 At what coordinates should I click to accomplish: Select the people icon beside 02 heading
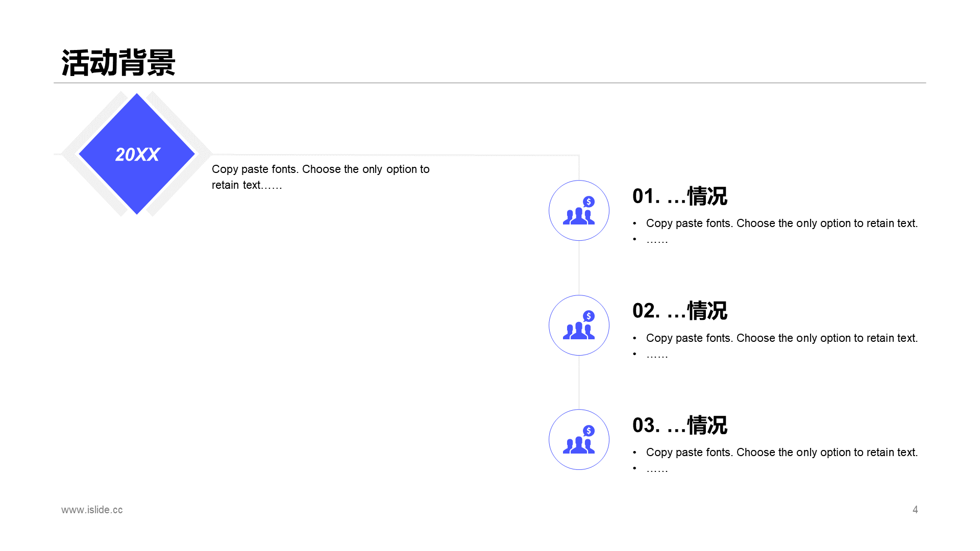(578, 331)
